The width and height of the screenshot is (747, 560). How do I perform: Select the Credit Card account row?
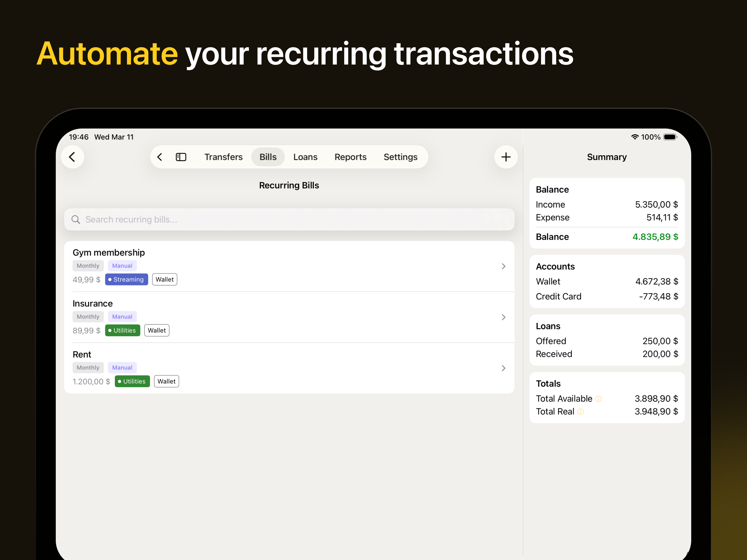coord(607,296)
